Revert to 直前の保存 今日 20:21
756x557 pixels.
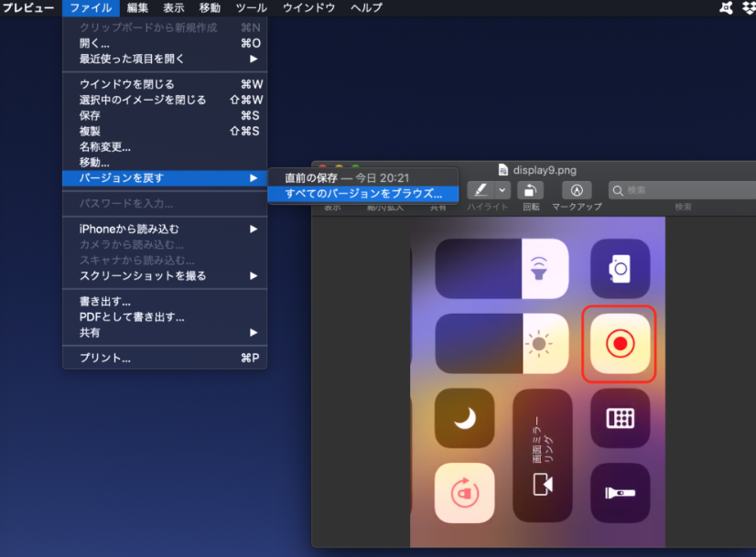click(x=363, y=177)
